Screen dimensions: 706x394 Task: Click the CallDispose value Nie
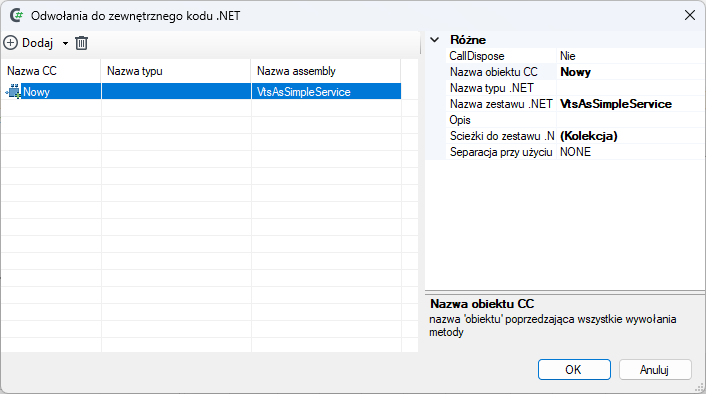click(x=630, y=56)
